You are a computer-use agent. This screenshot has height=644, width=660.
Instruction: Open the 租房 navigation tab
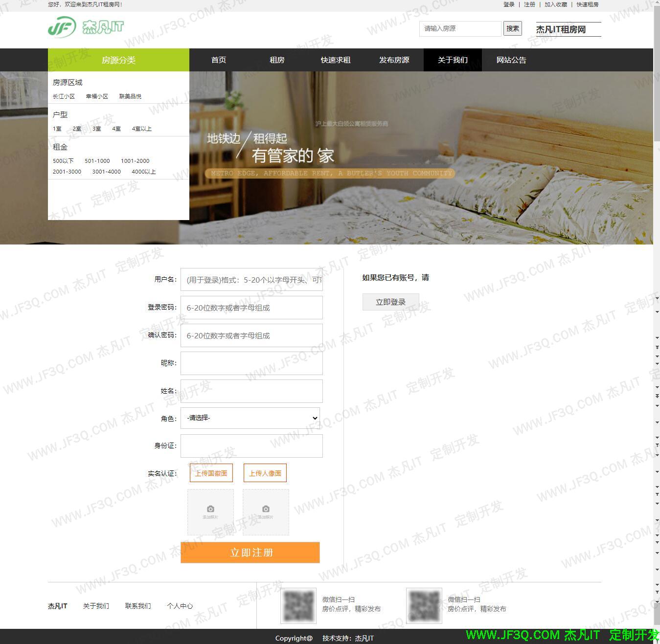tap(277, 60)
